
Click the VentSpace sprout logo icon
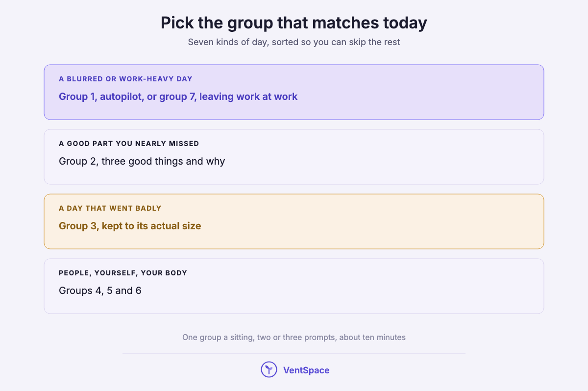point(269,369)
